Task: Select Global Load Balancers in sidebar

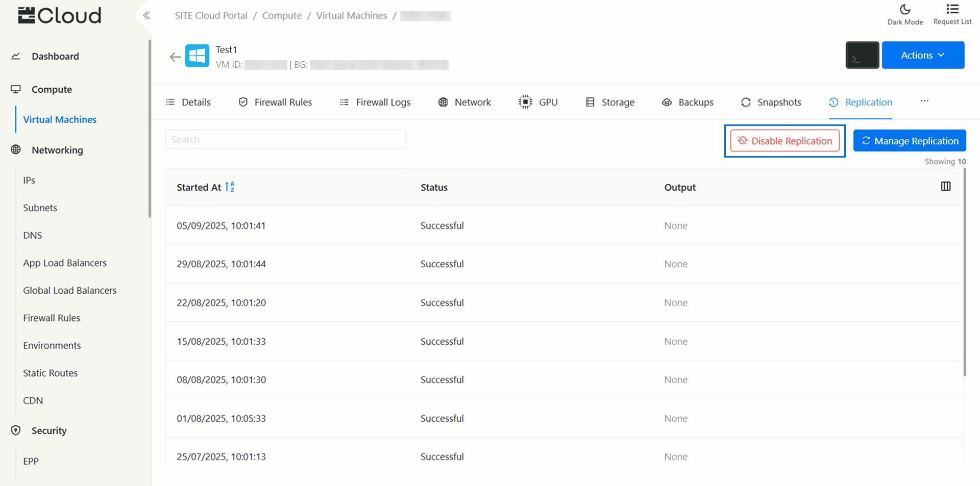Action: [70, 290]
